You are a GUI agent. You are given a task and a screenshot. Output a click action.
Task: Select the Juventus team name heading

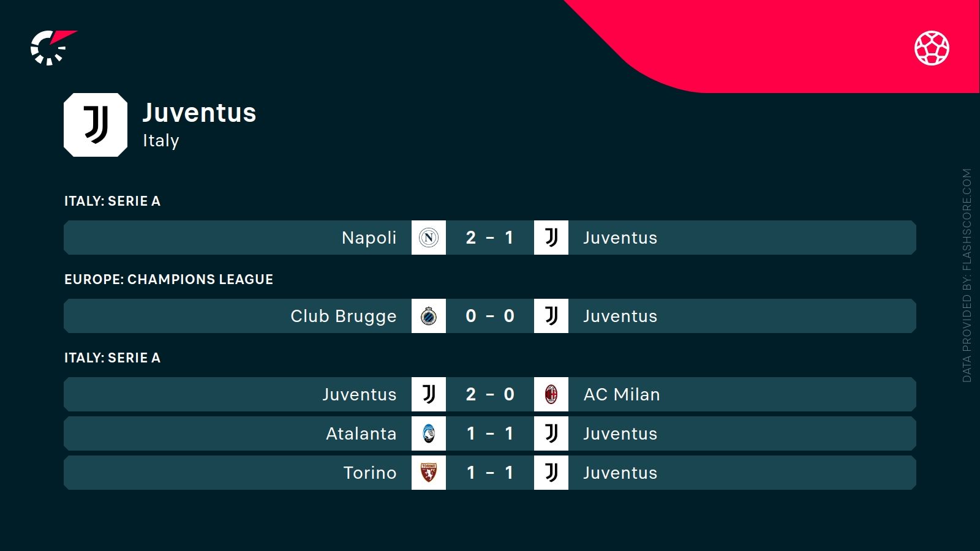pyautogui.click(x=199, y=113)
